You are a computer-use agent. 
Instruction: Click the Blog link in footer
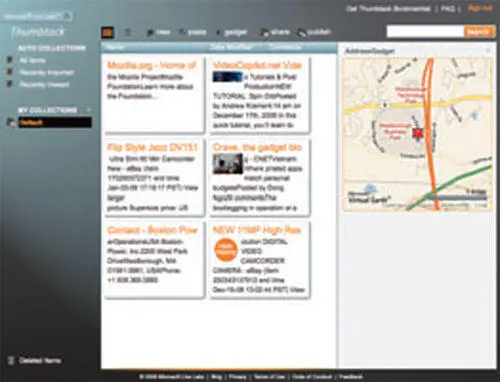[x=217, y=377]
